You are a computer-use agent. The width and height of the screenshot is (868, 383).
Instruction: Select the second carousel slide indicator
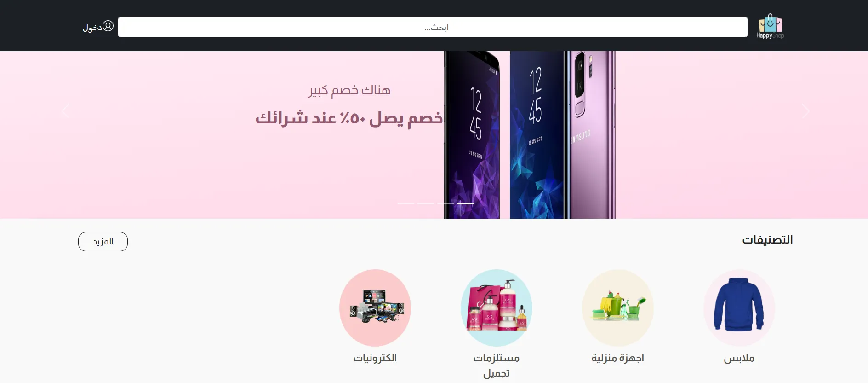[426, 203]
